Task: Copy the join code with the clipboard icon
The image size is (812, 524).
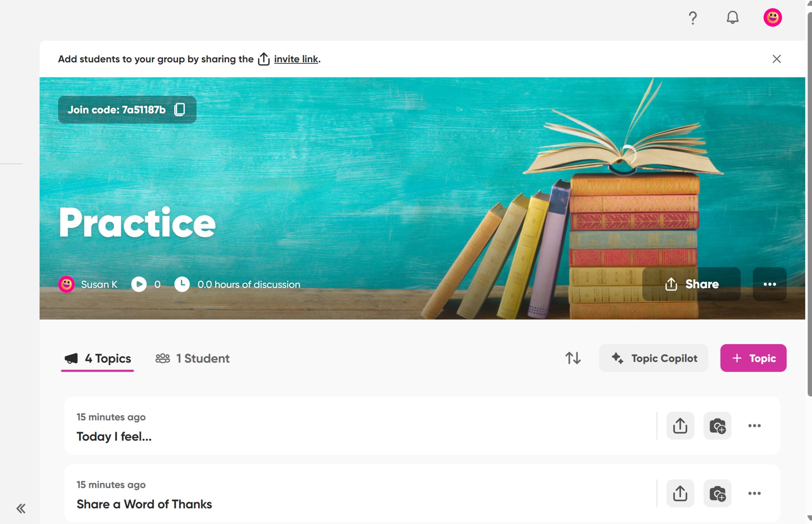Action: pyautogui.click(x=180, y=109)
